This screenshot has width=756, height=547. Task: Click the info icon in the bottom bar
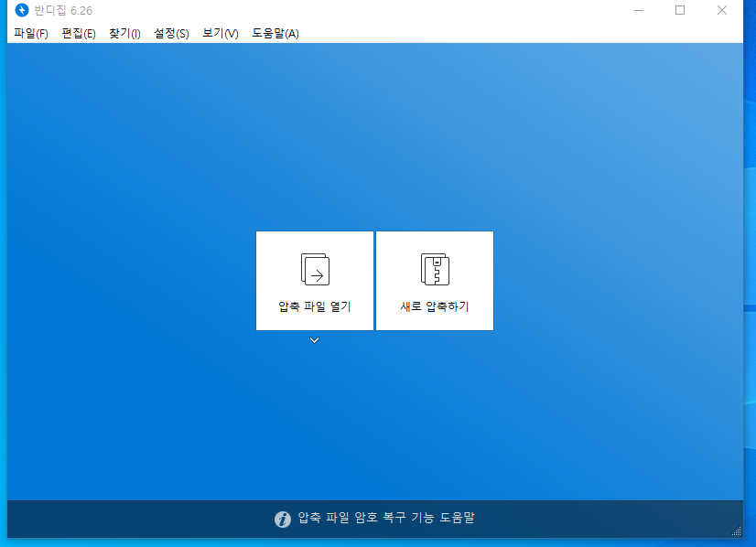coord(283,519)
